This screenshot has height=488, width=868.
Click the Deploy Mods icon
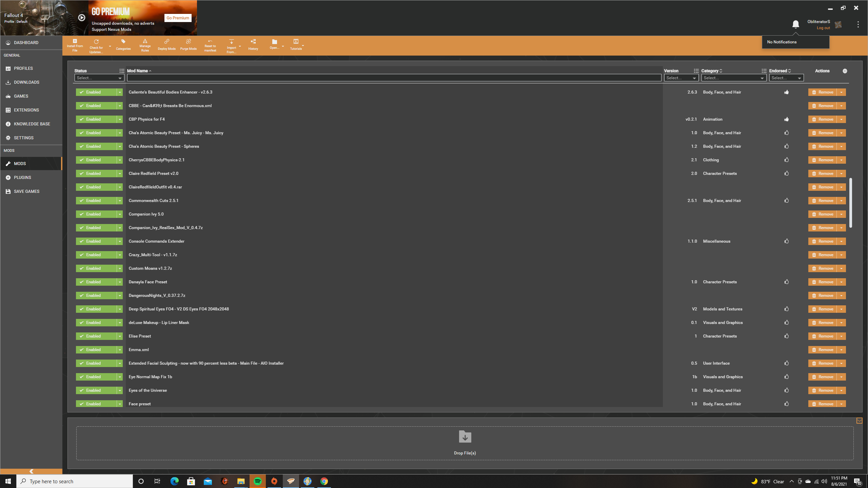tap(166, 45)
